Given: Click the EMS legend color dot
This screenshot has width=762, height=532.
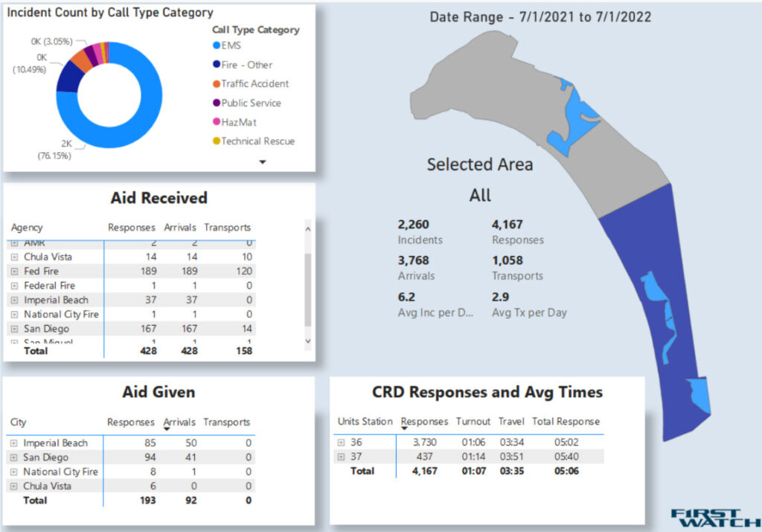Looking at the screenshot, I should [217, 46].
